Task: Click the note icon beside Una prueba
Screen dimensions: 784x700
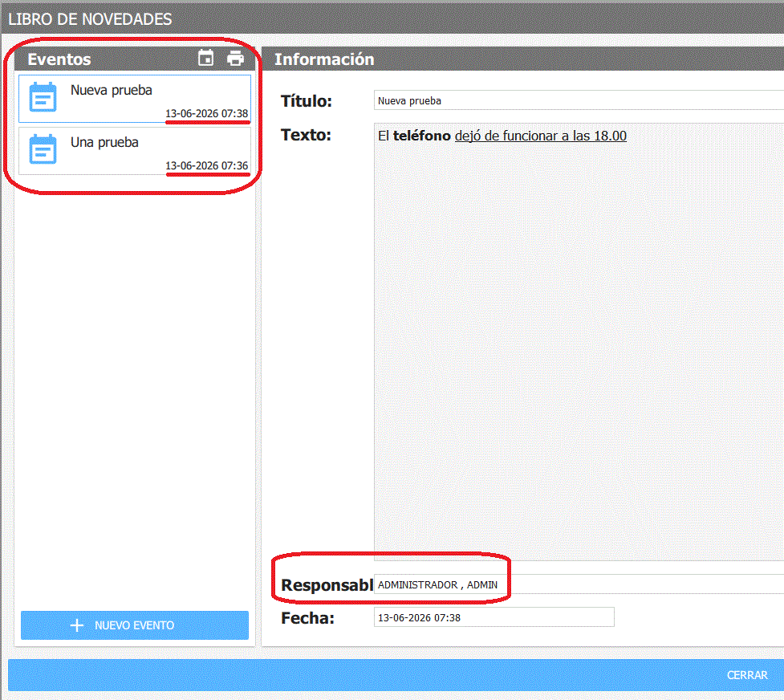Action: point(43,149)
